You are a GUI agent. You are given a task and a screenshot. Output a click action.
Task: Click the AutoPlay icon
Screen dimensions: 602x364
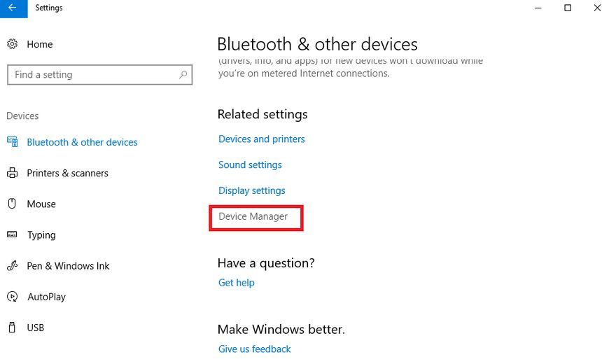point(12,297)
